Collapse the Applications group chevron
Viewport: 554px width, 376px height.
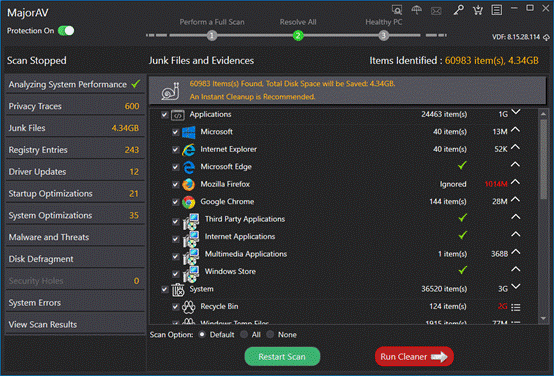[516, 112]
